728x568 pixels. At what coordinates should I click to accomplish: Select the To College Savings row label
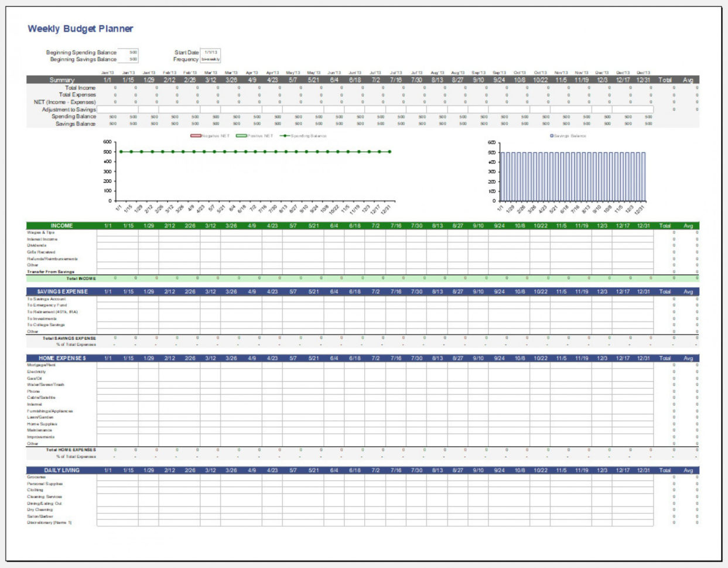point(46,325)
